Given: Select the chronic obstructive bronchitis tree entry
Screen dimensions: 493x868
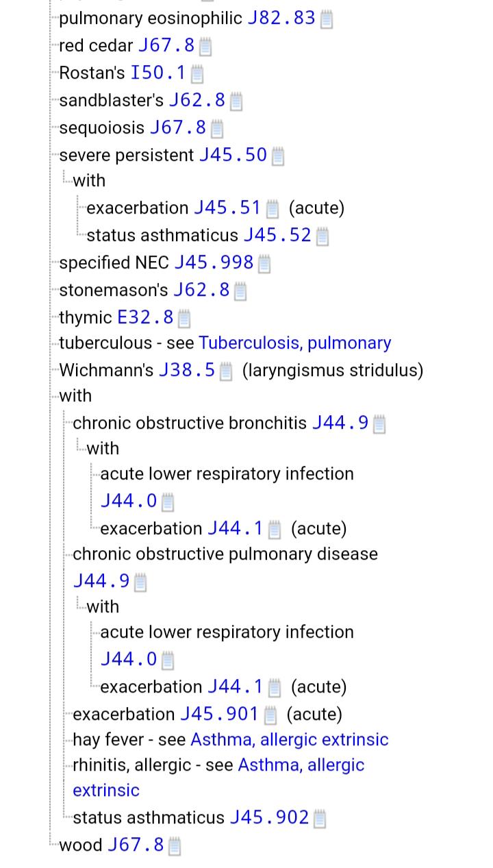Looking at the screenshot, I should coord(190,423).
